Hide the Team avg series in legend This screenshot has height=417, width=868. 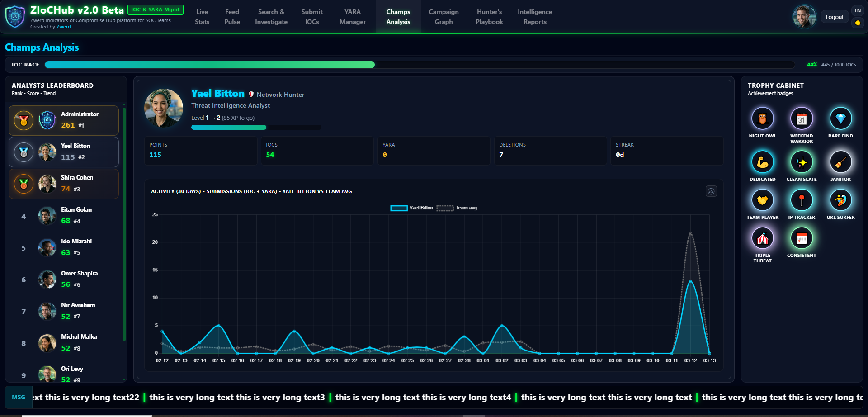click(457, 208)
